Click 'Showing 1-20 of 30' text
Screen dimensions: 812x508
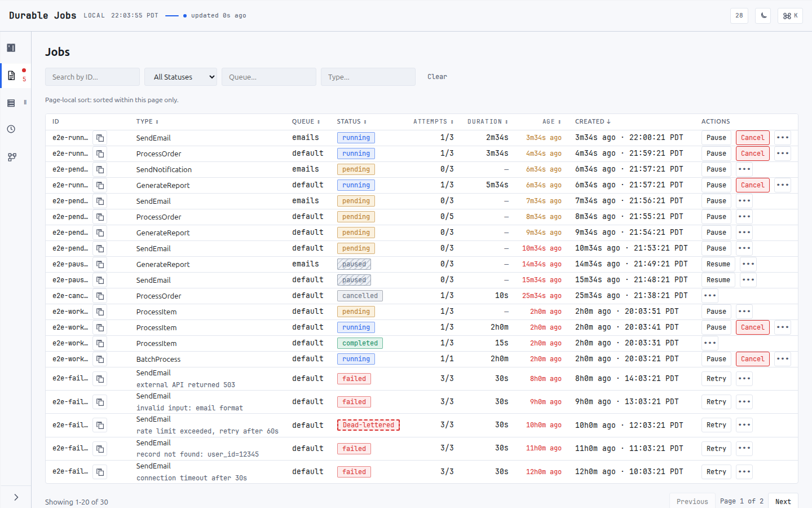[x=77, y=502]
